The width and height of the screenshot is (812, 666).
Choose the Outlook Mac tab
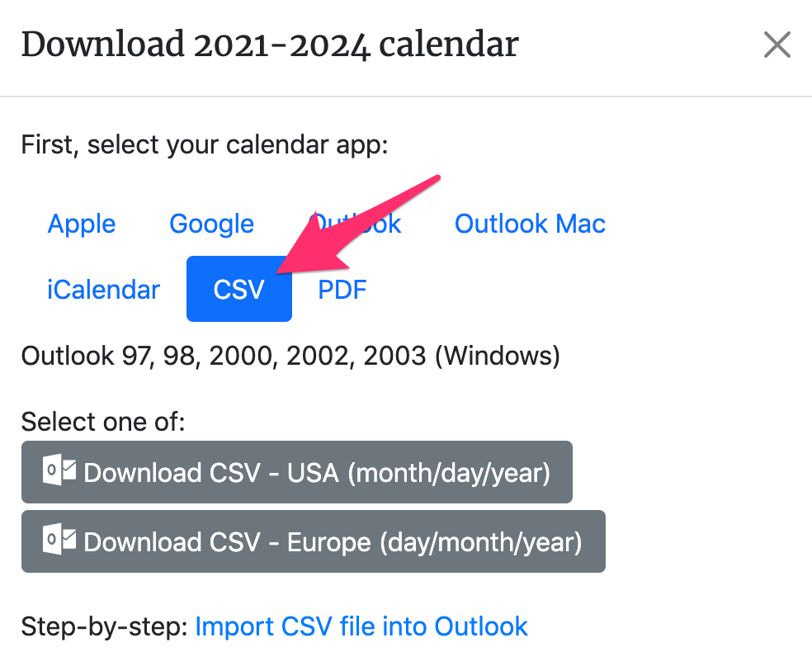[530, 224]
